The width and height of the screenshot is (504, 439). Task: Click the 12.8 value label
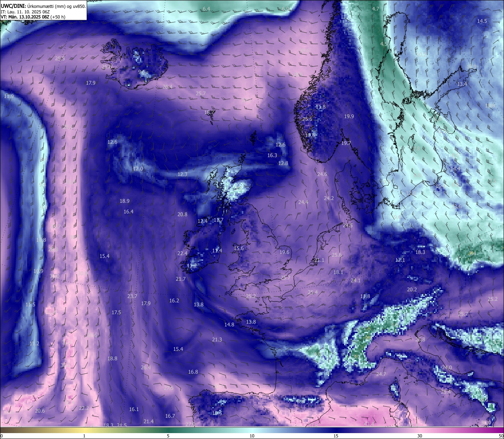(x=283, y=163)
